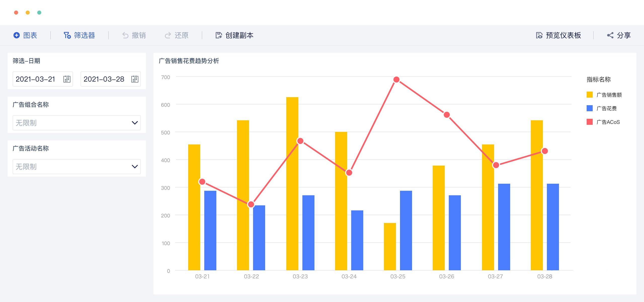Screen dimensions: 644x302
Task: Click the 2021-03-21 start date field
Action: tap(35, 79)
